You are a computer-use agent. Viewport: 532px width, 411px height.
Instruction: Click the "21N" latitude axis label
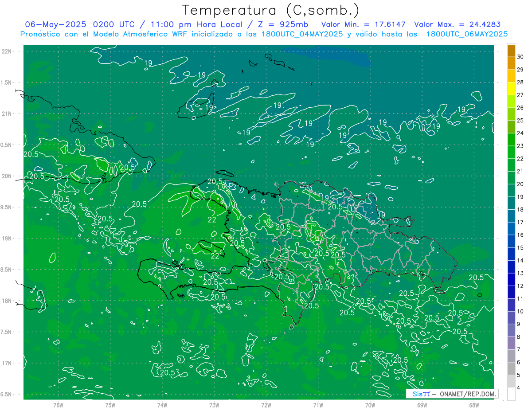pyautogui.click(x=8, y=114)
